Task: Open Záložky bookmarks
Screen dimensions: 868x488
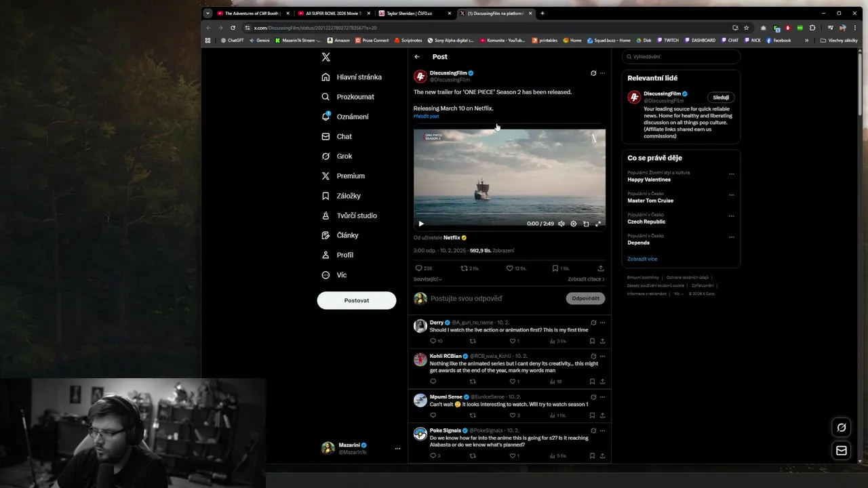Action: point(341,196)
